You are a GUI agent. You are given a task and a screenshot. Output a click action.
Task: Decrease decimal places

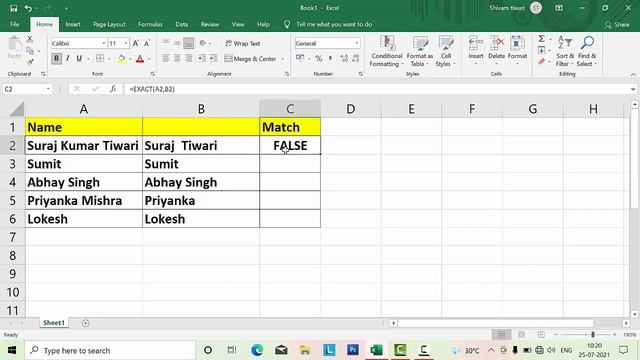356,58
